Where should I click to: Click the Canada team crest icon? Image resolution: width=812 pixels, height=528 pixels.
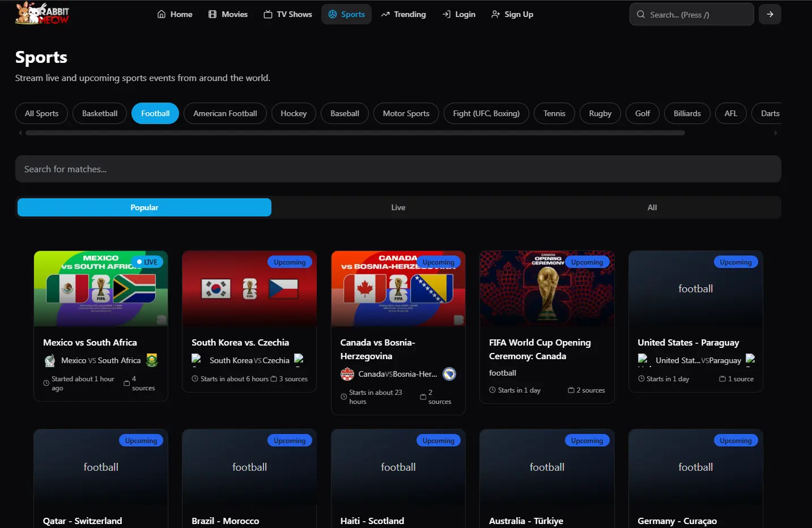(347, 374)
